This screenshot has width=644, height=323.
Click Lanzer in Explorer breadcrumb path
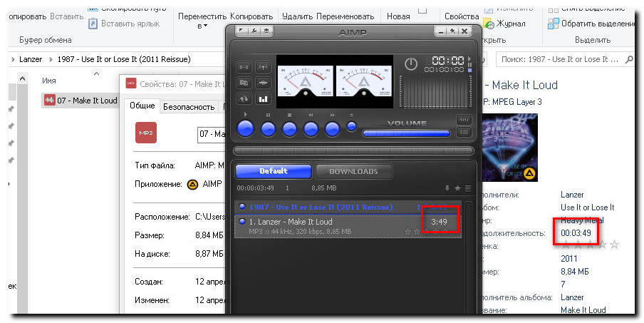point(31,59)
